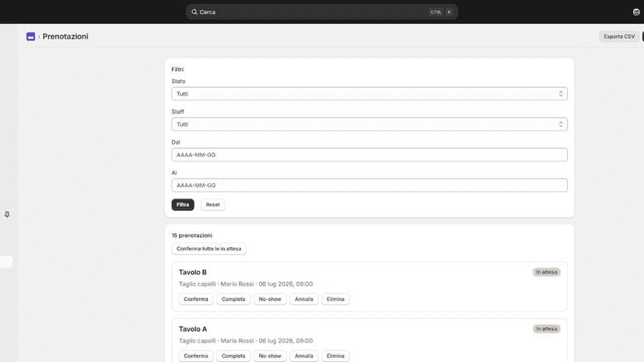Click the Filtri heading
Image resolution: width=644 pixels, height=362 pixels.
[x=177, y=69]
